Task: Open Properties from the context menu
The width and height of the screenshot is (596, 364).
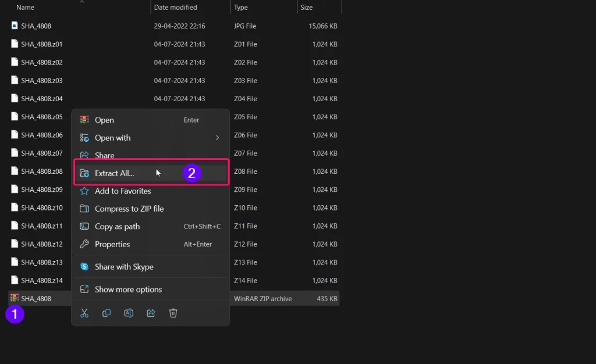Action: [151, 244]
